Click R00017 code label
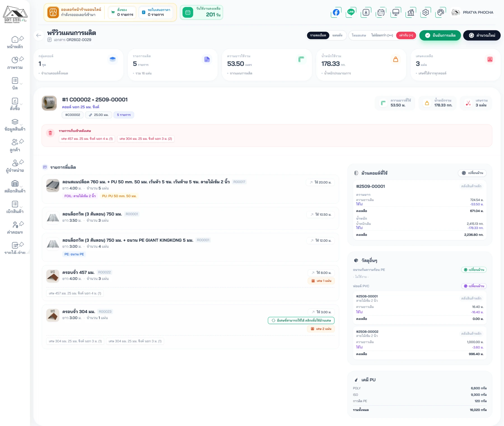 [239, 182]
